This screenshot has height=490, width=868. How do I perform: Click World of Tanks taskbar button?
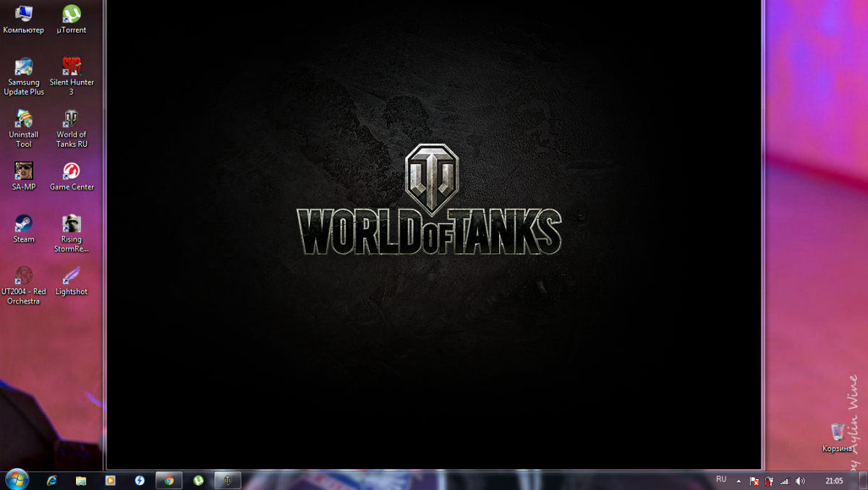point(228,480)
